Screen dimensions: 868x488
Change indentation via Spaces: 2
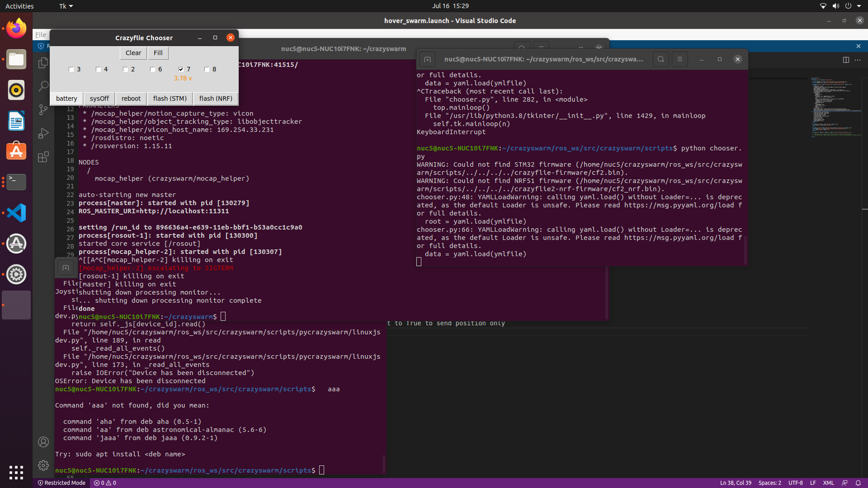(x=769, y=483)
